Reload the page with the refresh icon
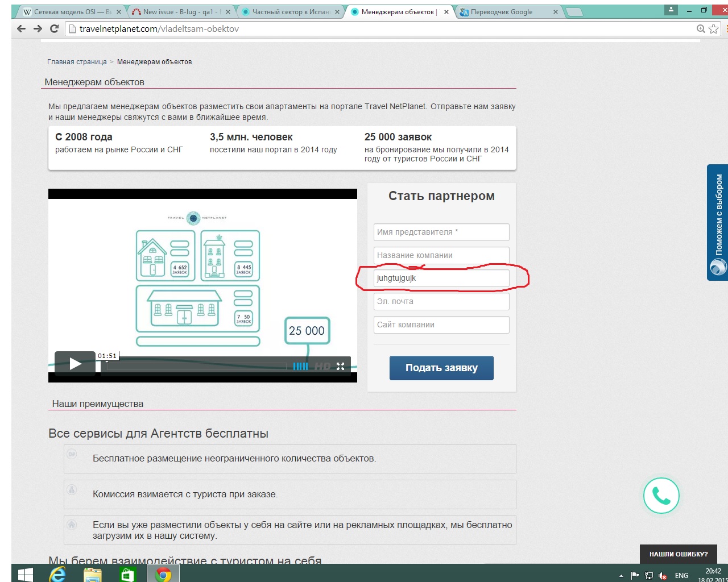Image resolution: width=728 pixels, height=582 pixels. click(x=54, y=28)
